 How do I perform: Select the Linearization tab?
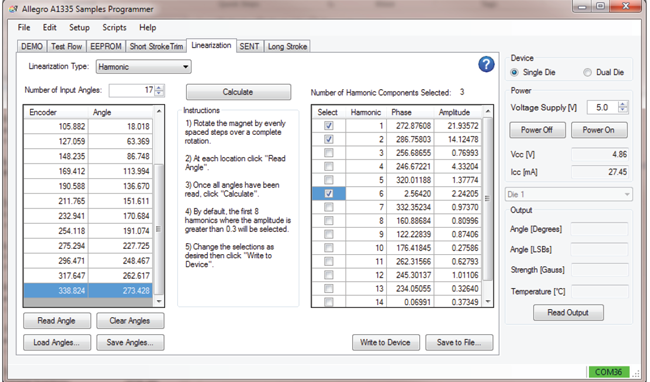211,45
